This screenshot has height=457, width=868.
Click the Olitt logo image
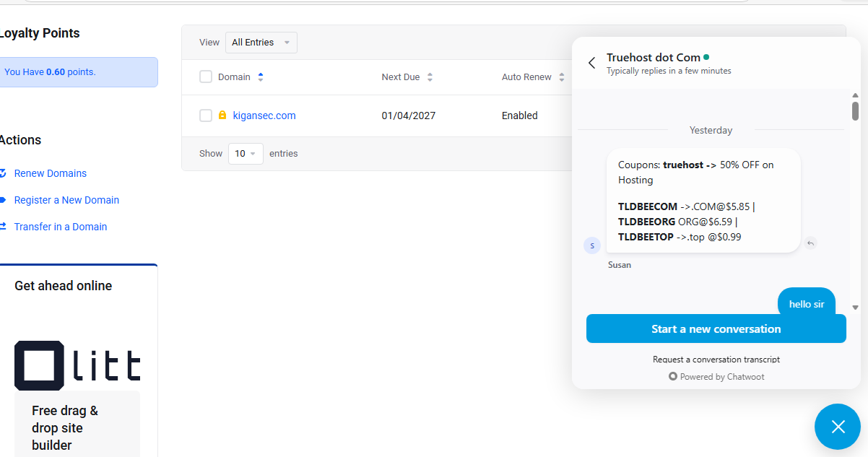(x=77, y=365)
